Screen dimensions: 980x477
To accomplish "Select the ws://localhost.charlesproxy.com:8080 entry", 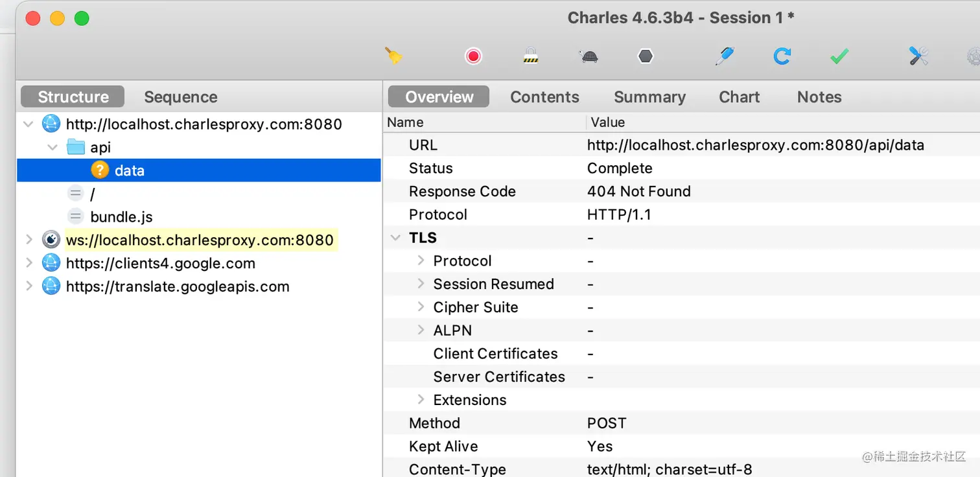I will 200,240.
